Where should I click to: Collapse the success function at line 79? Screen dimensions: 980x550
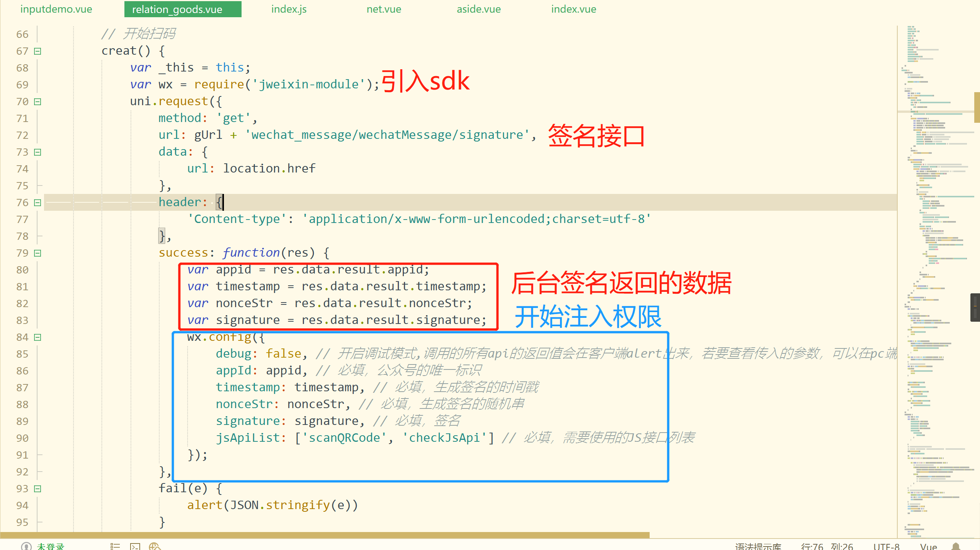click(x=38, y=253)
